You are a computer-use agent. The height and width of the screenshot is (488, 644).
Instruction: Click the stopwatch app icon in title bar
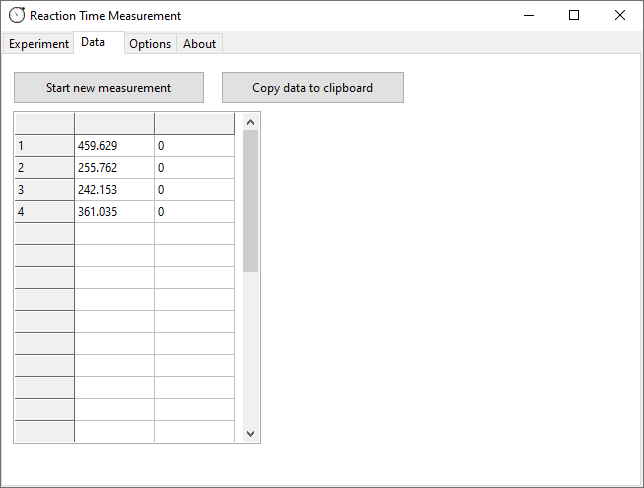tap(17, 16)
